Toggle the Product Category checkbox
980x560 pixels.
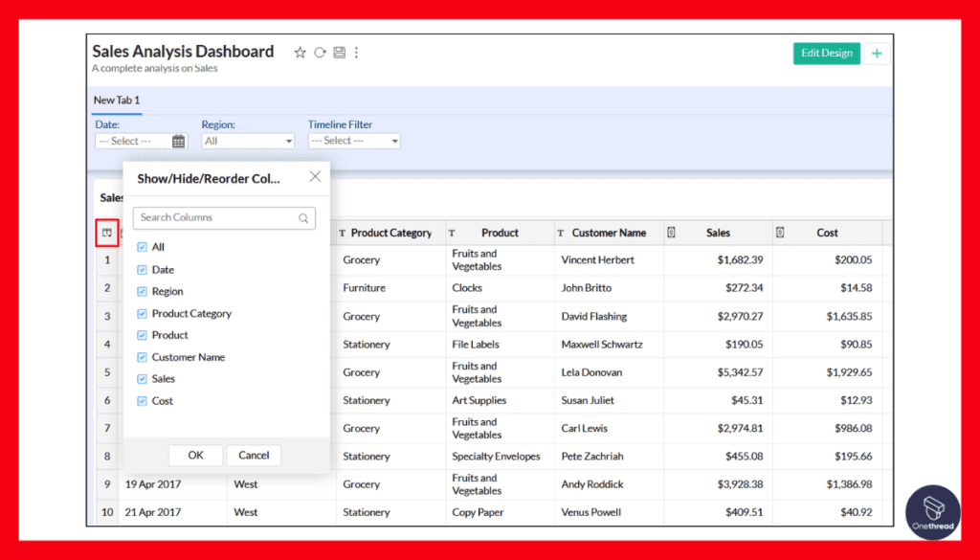pos(142,314)
